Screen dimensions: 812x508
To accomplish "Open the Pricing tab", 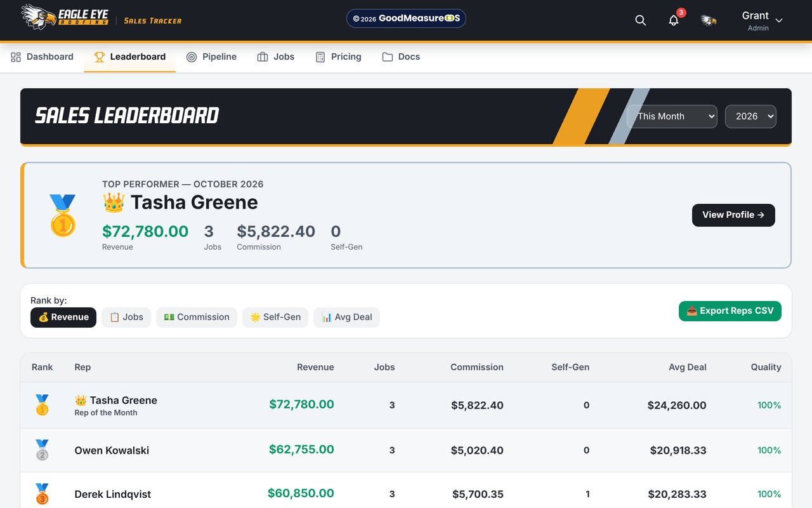I will 338,57.
